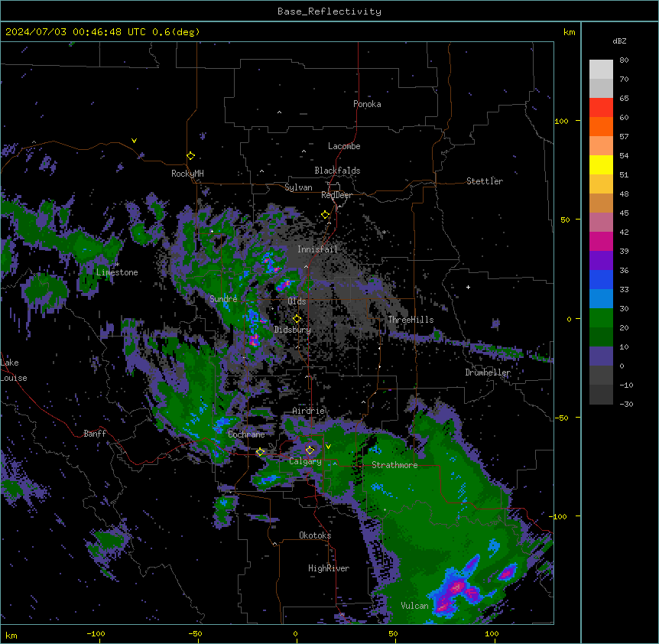659x644 pixels.
Task: Click the yellow diamond marker above the Calgary label
Action: click(x=310, y=450)
